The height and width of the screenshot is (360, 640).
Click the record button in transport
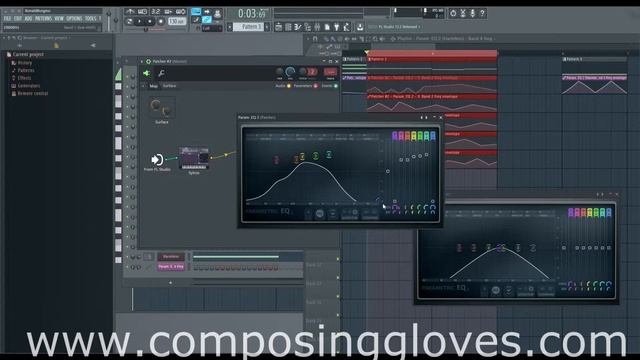pyautogui.click(x=161, y=21)
